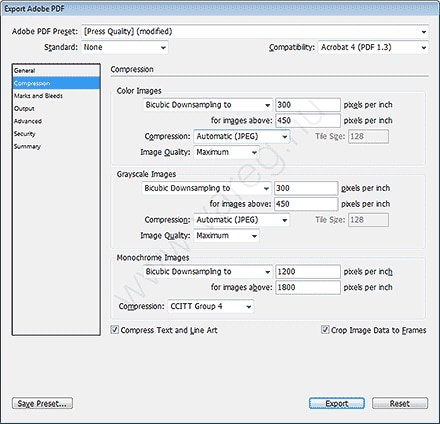Click Grayscale Images Tile Size field

368,220
